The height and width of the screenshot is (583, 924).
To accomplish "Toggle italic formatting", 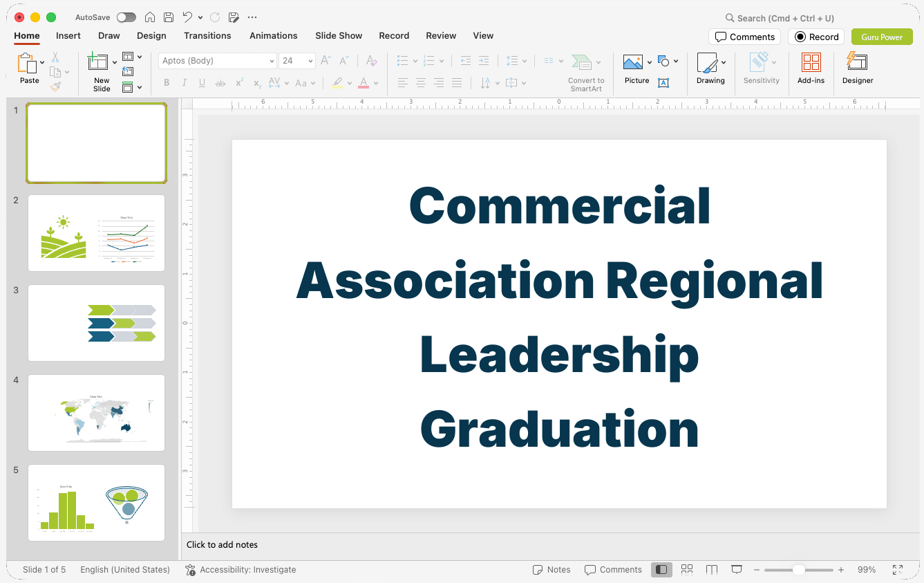I will pyautogui.click(x=185, y=83).
